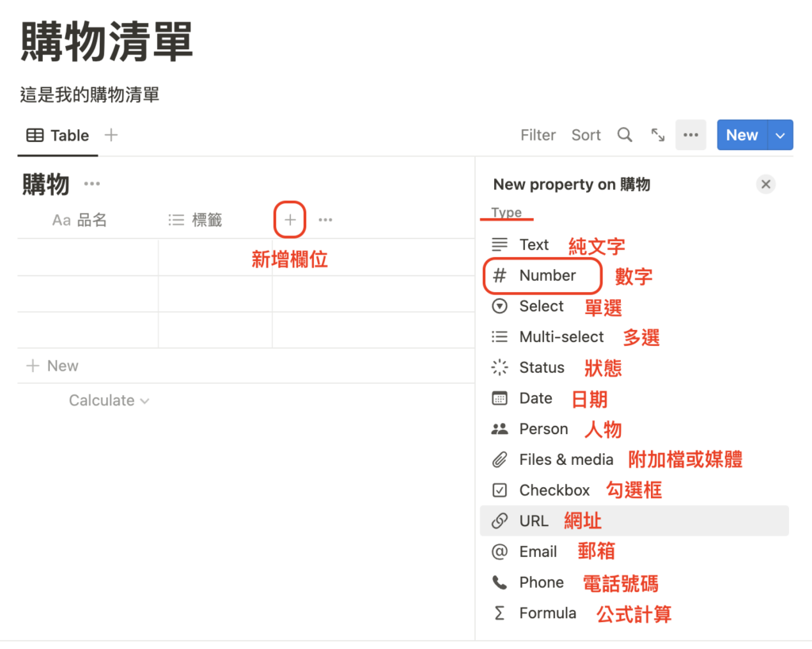Select the Phone property type
The height and width of the screenshot is (649, 812).
pos(541,582)
